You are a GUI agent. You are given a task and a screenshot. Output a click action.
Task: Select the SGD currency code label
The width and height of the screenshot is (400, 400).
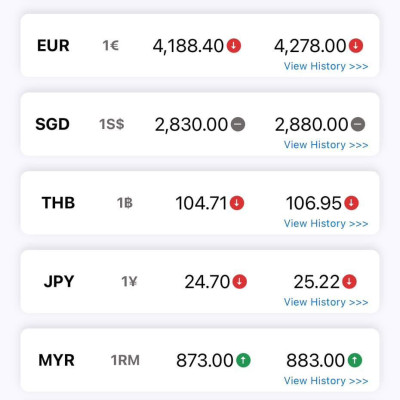click(x=52, y=124)
